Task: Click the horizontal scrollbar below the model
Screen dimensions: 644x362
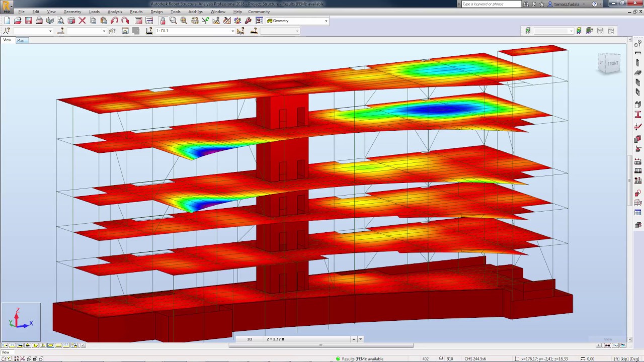Action: click(321, 345)
